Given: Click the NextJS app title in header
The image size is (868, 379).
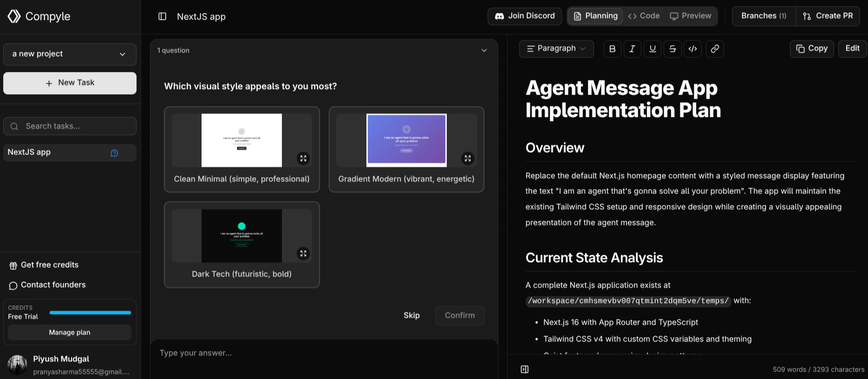Looking at the screenshot, I should [201, 17].
